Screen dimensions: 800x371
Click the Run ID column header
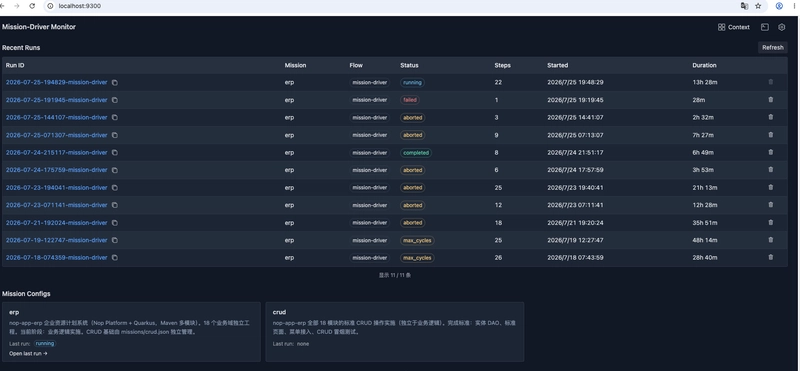pyautogui.click(x=15, y=65)
